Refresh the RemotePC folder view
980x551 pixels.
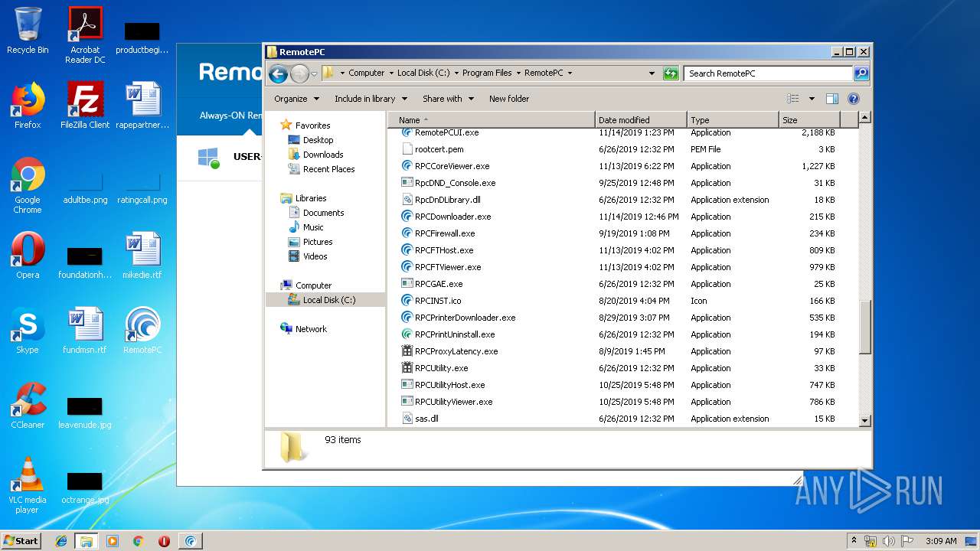[671, 73]
